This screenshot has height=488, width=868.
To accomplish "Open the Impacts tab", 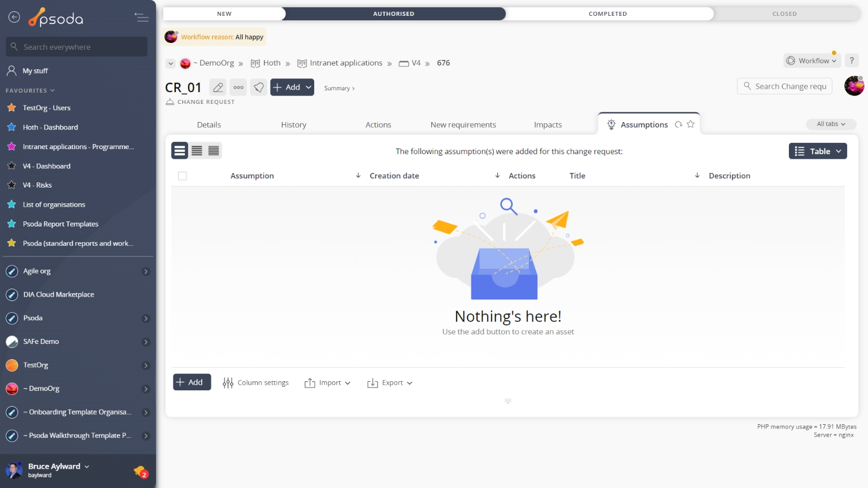I will pyautogui.click(x=548, y=125).
